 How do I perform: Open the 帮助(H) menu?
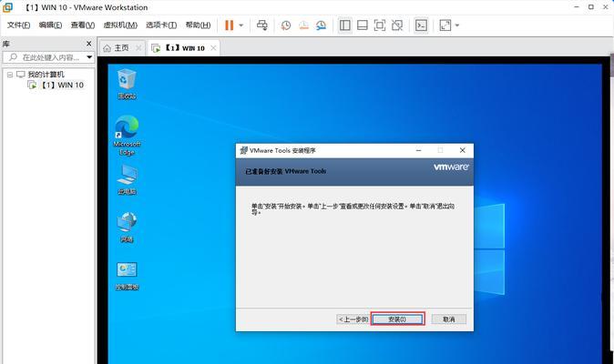[x=199, y=25]
